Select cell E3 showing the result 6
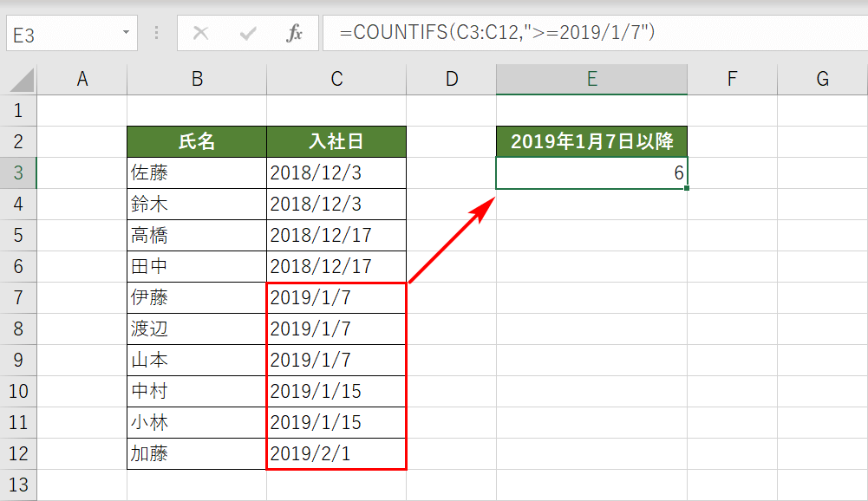This screenshot has height=501, width=868. coord(591,172)
